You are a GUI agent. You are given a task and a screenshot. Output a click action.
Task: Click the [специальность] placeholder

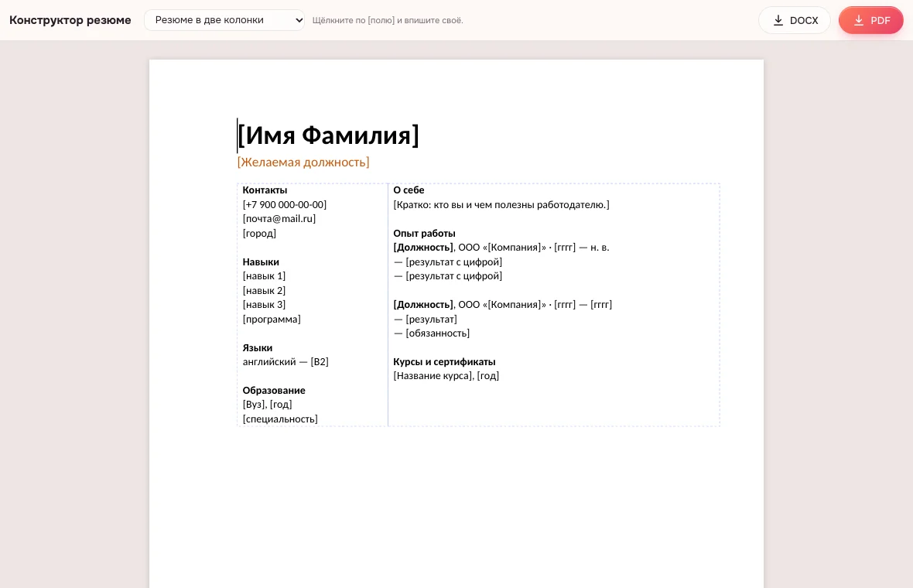[280, 419]
